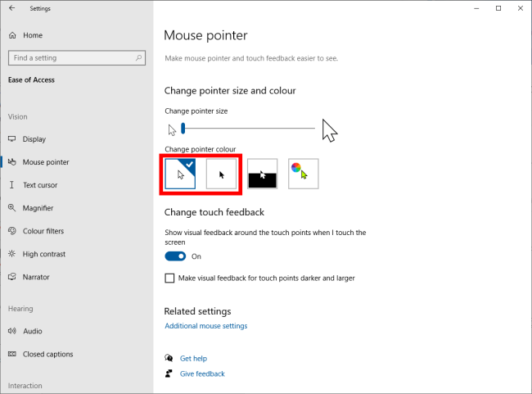Click the Get help link
This screenshot has height=394, width=532.
coord(193,358)
